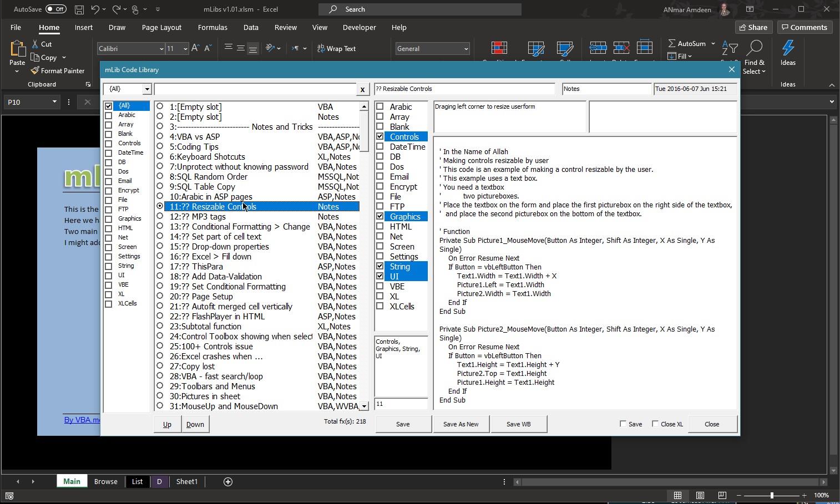The image size is (840, 504).
Task: Switch to Page Break Preview view icon
Action: pyautogui.click(x=722, y=495)
